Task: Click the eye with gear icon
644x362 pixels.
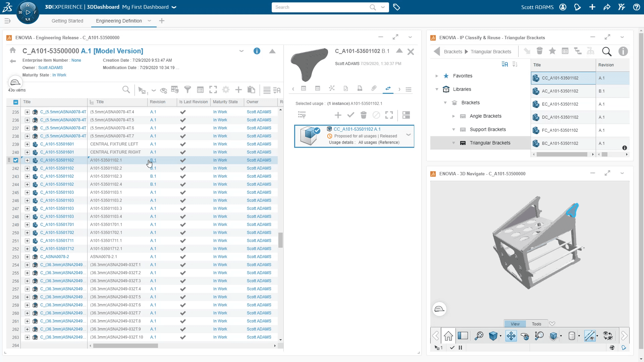Action: [164, 90]
